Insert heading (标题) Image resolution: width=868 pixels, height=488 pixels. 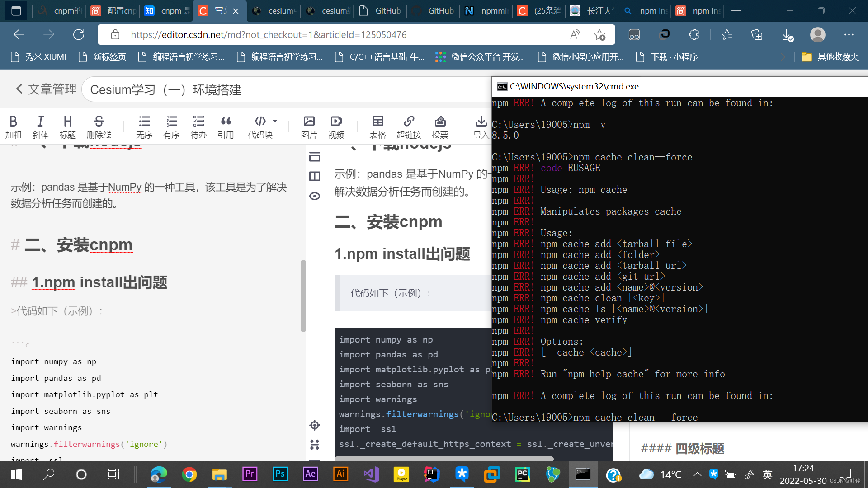[67, 127]
